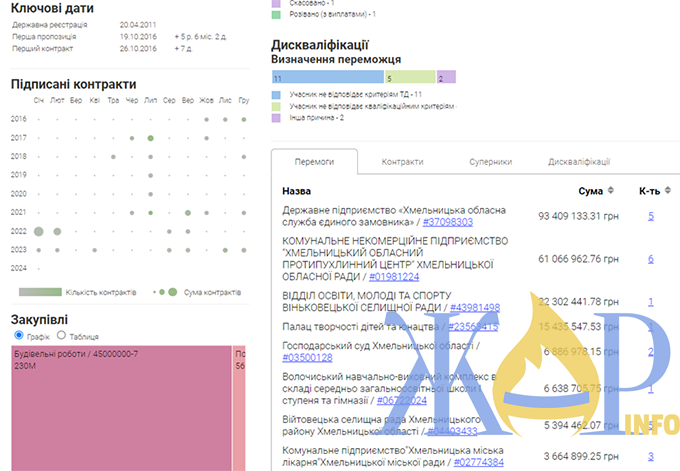Open customer link #43981498
This screenshot has height=471, width=680.
(x=475, y=307)
